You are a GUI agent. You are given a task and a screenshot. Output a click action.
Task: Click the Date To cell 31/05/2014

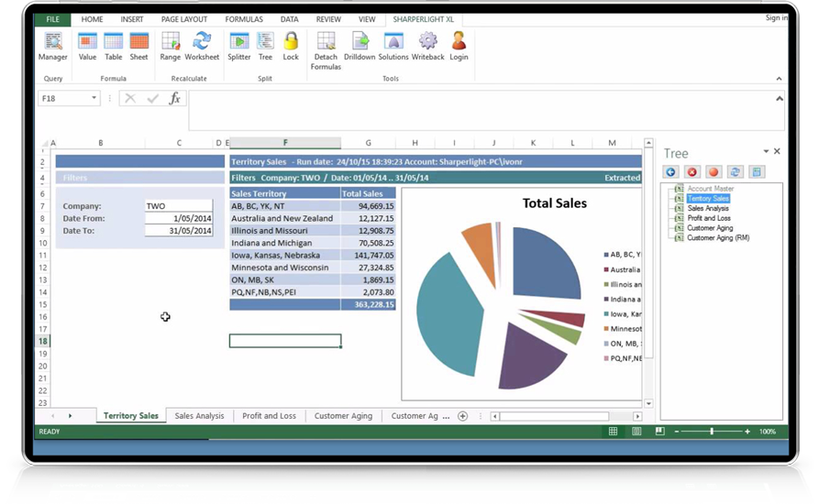point(179,231)
